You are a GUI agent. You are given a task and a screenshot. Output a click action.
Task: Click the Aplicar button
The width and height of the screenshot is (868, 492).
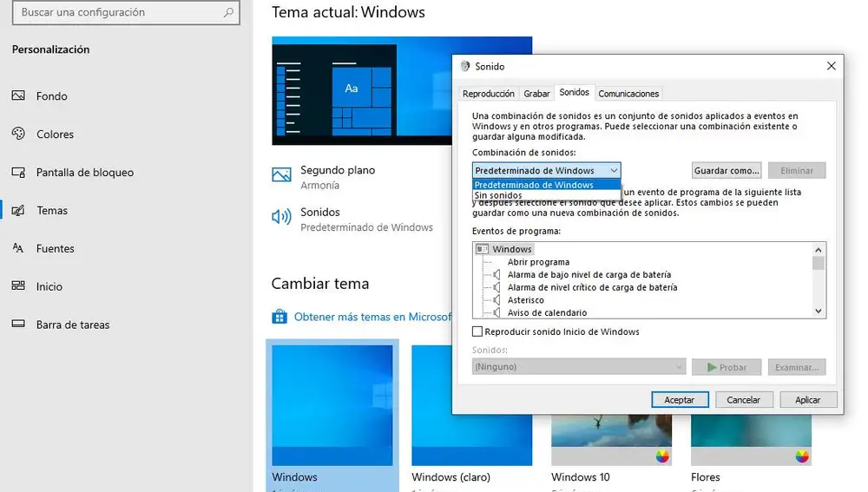point(808,399)
